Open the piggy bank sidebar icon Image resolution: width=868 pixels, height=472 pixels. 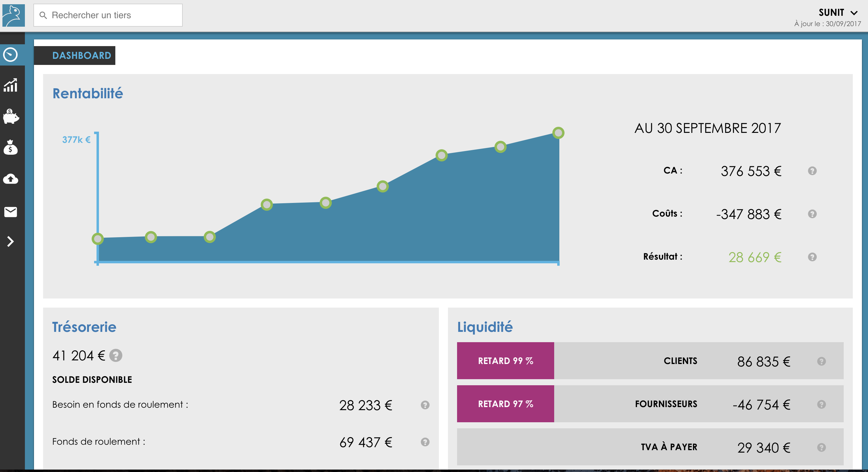[11, 116]
